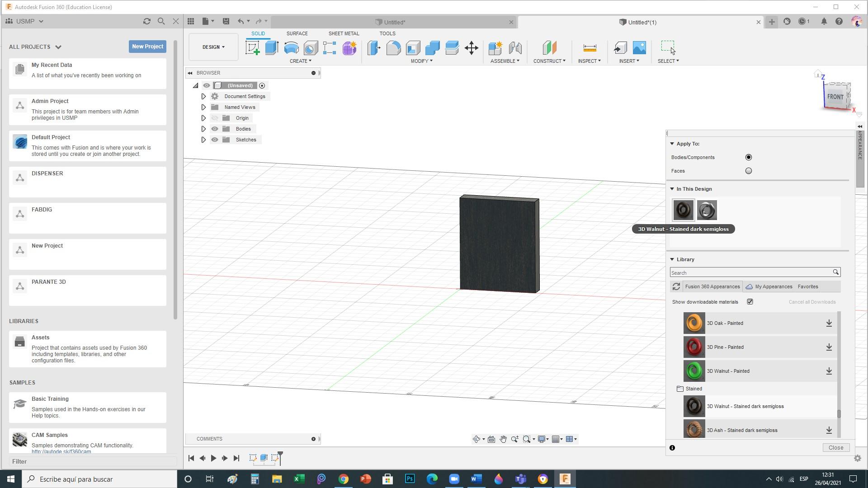This screenshot has width=868, height=488.
Task: Collapse the In This Design section
Action: tap(672, 189)
